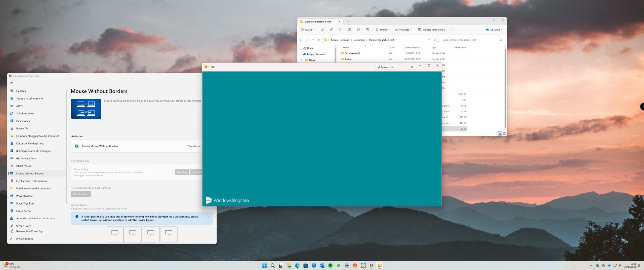This screenshot has width=644, height=270.
Task: Click the New key button
Action: tap(182, 172)
